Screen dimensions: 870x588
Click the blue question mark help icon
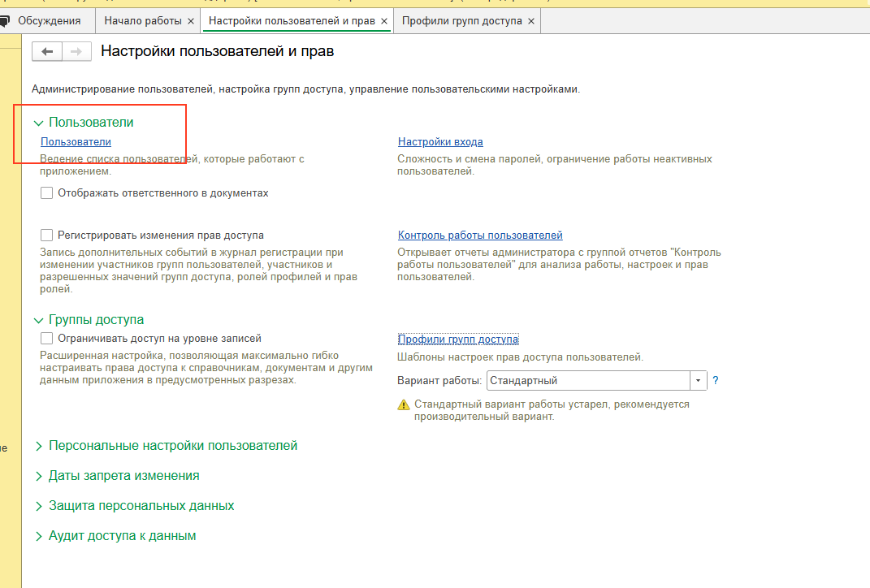click(x=716, y=380)
